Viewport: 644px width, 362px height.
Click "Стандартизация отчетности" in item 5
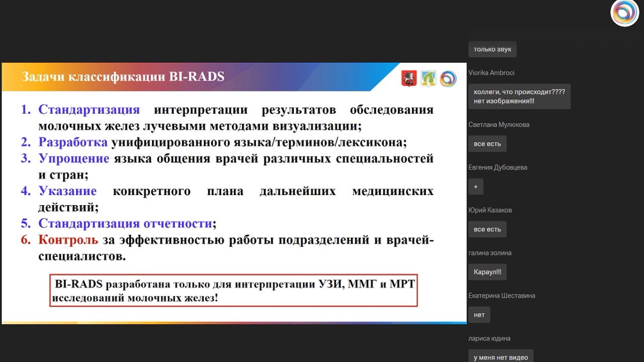tap(125, 224)
